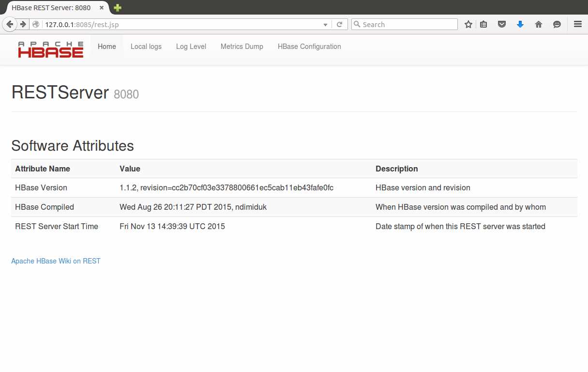Click the RESTServer page heading

(x=60, y=92)
